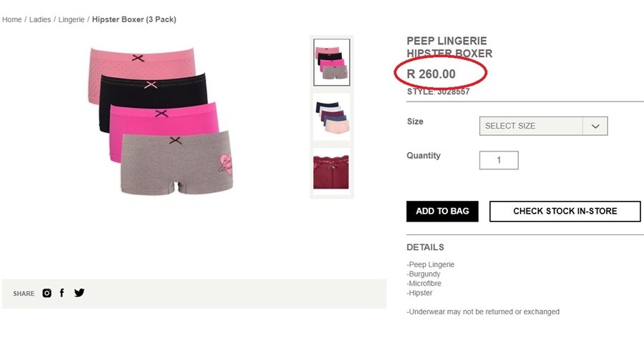This screenshot has height=343, width=644.
Task: Go to Home breadcrumb
Action: pos(12,20)
